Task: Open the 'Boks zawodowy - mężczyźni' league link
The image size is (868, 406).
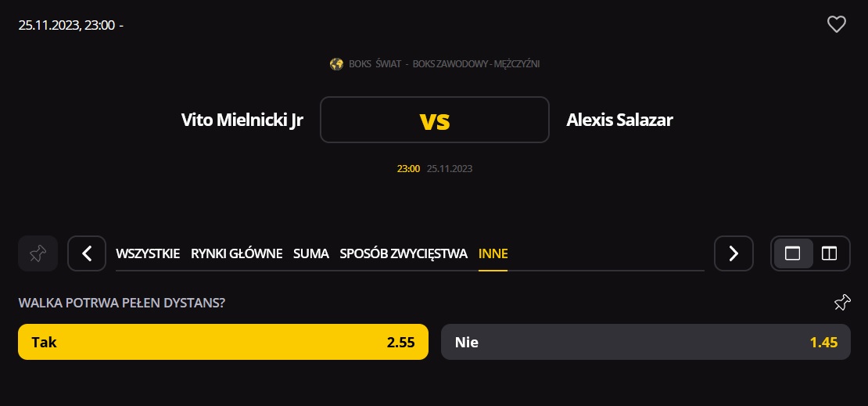Action: click(476, 64)
